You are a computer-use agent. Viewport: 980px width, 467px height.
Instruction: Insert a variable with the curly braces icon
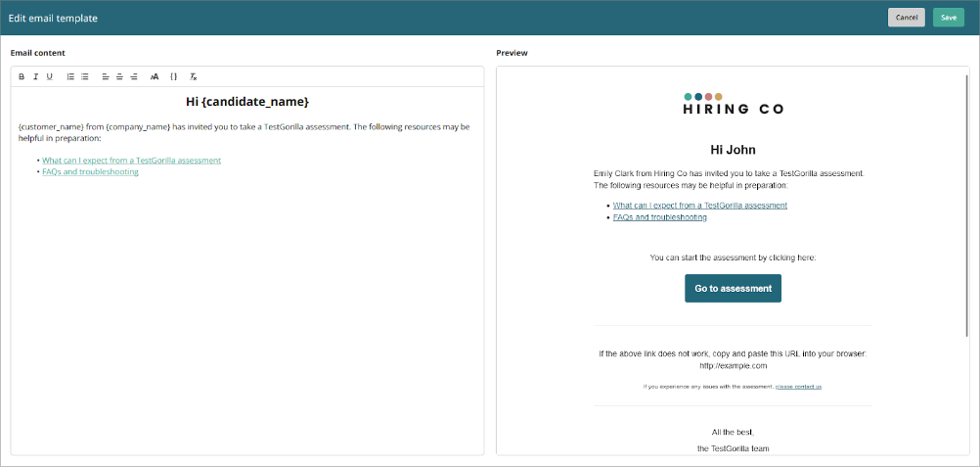(174, 76)
